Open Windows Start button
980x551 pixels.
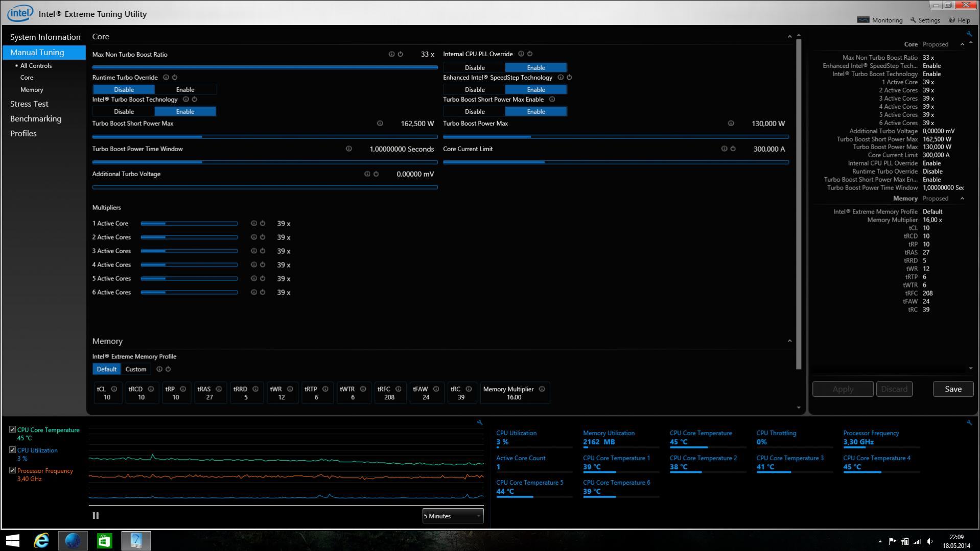[x=12, y=541]
